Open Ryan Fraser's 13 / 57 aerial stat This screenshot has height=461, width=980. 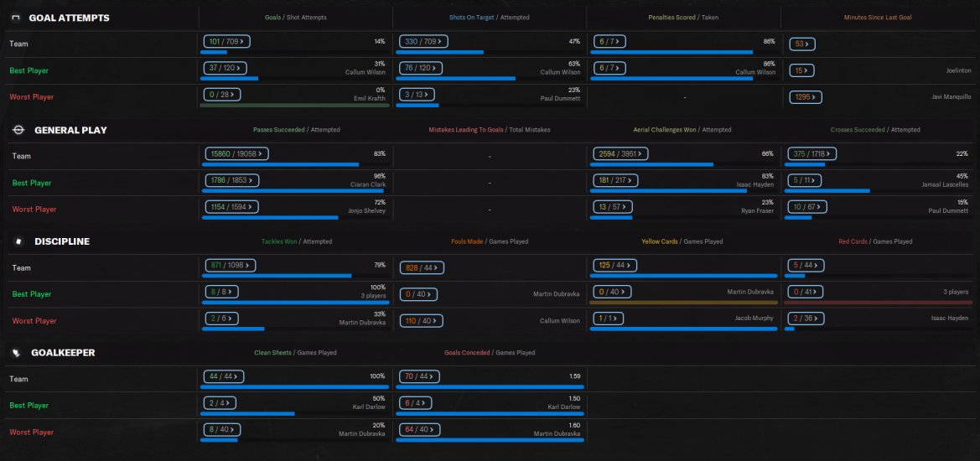613,207
